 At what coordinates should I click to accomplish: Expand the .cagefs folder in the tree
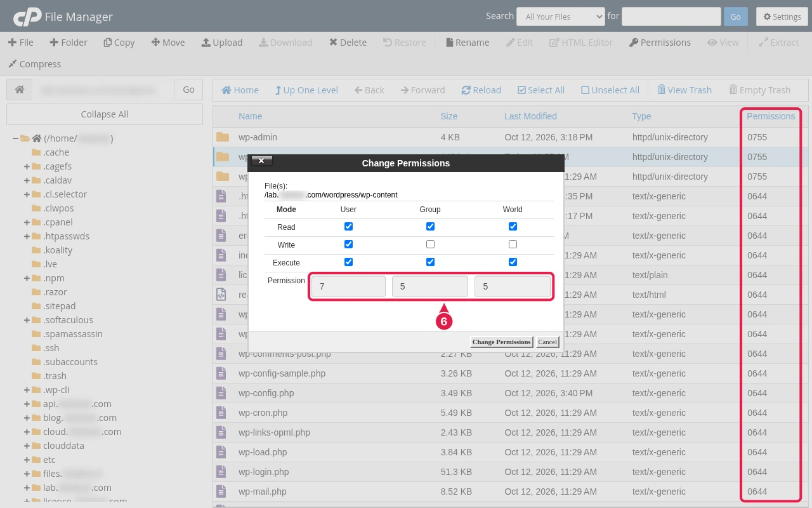pyautogui.click(x=27, y=166)
